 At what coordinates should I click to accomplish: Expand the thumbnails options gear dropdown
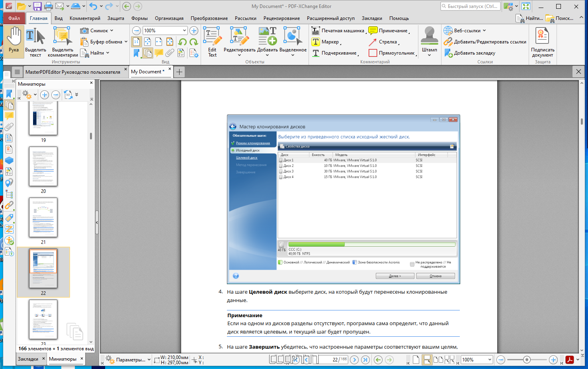(35, 95)
